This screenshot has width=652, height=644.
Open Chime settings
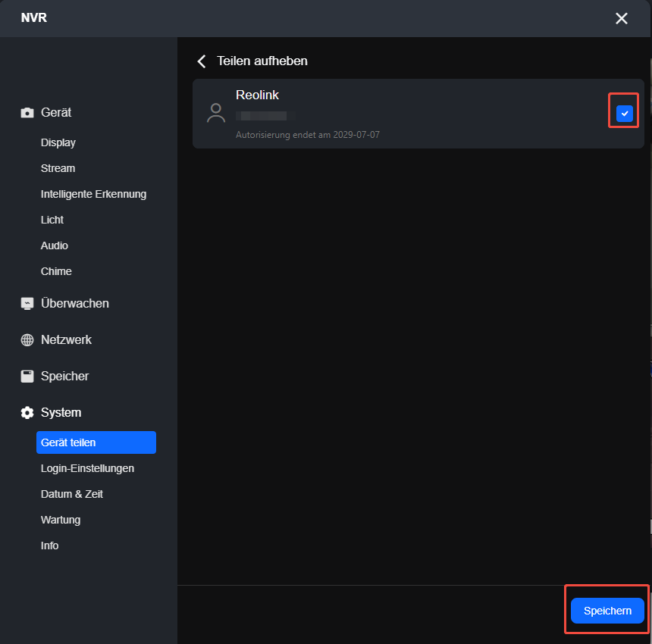coord(56,271)
